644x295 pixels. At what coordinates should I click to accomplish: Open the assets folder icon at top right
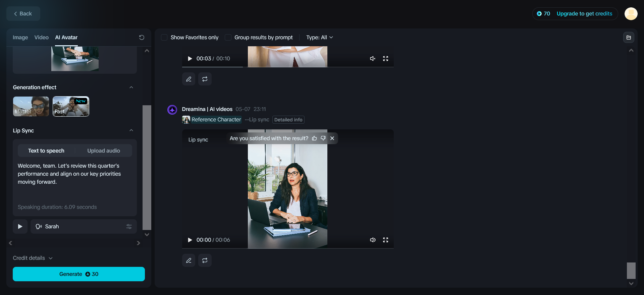[x=629, y=38]
